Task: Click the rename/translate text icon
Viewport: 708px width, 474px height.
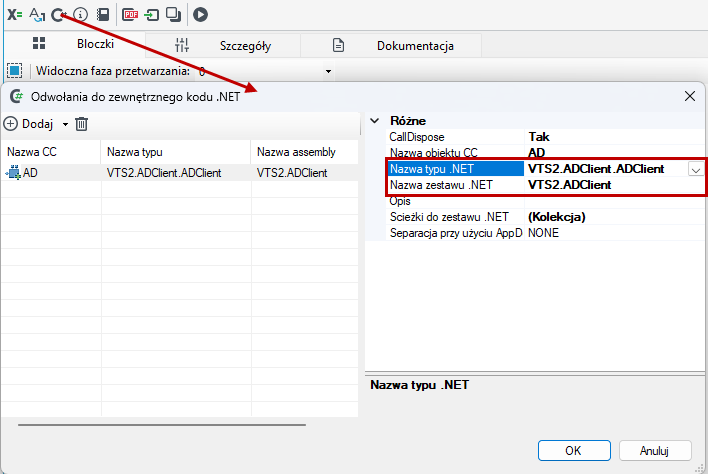Action: click(x=37, y=14)
